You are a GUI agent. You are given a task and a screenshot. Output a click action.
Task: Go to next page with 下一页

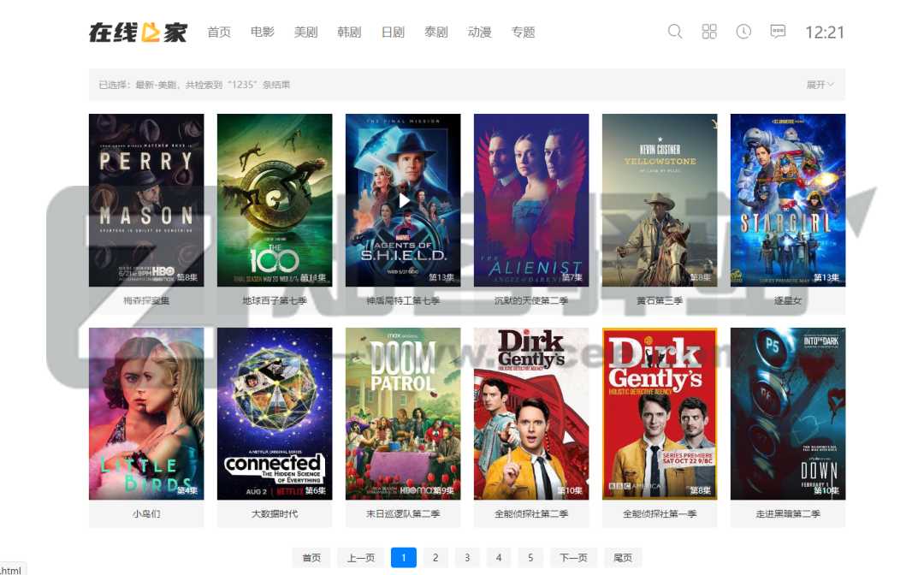[573, 558]
